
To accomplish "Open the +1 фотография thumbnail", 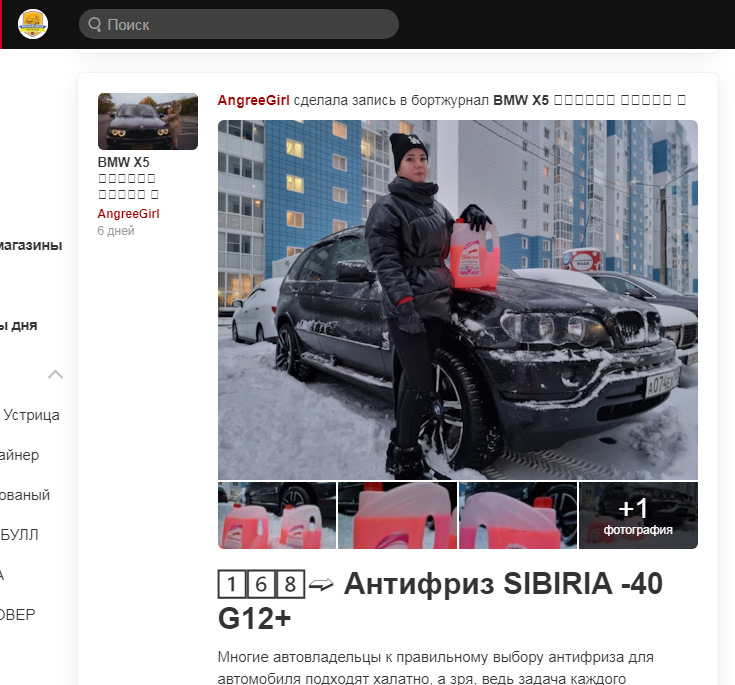I will (638, 515).
